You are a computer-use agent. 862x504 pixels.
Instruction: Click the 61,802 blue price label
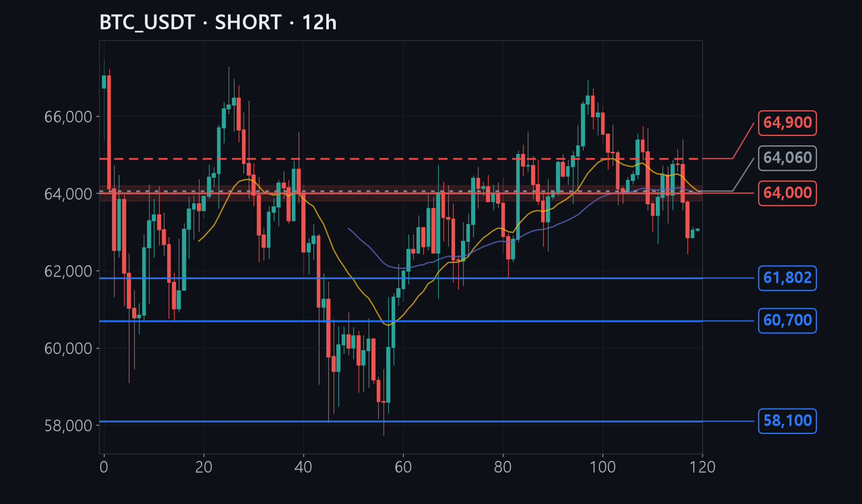(x=787, y=278)
